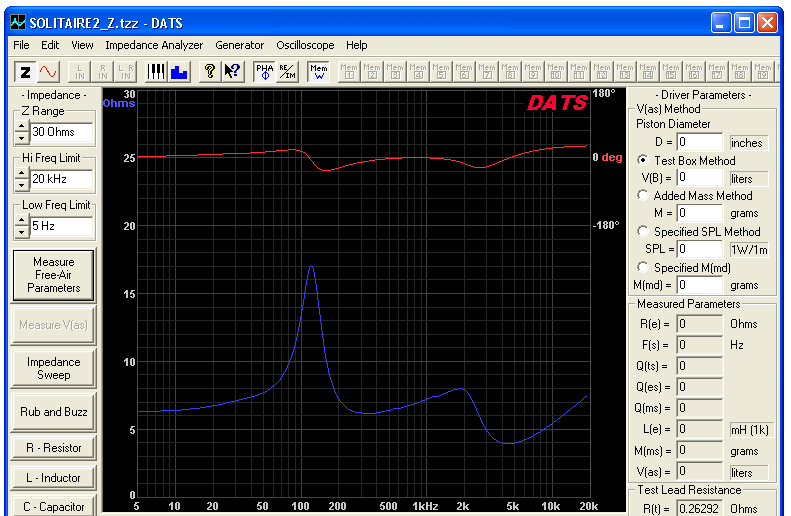Open the File menu

pos(21,45)
